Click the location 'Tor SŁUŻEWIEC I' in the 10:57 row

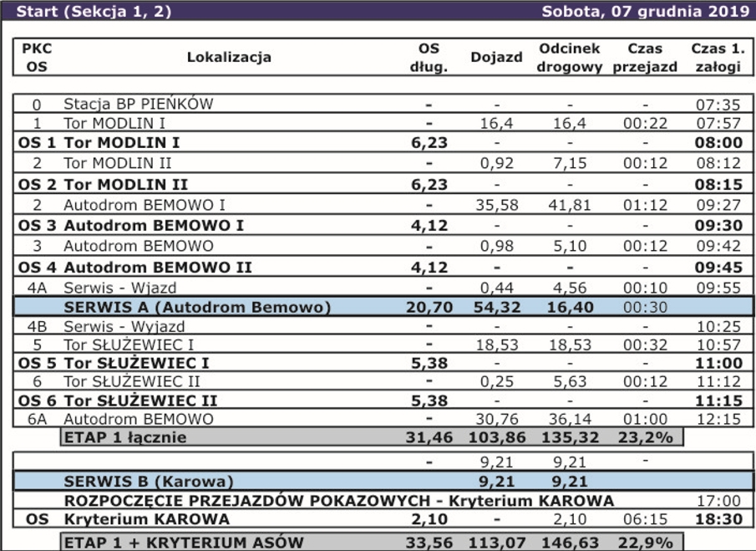(x=129, y=345)
